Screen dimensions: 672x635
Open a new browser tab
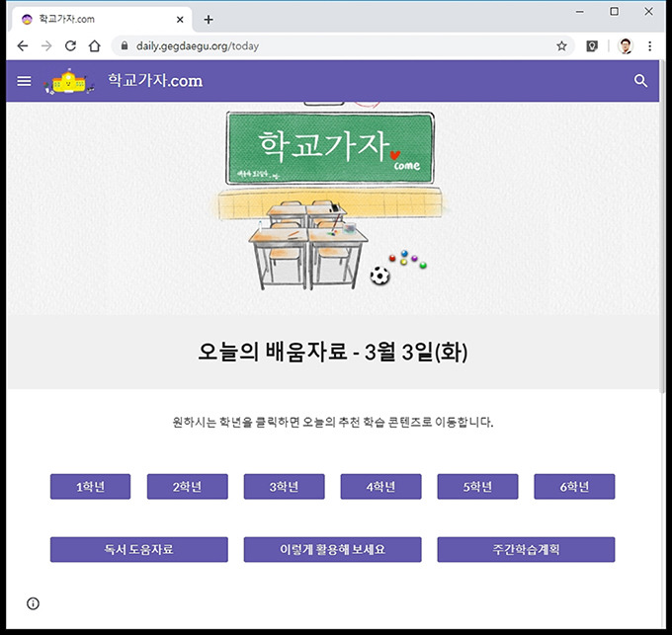tap(209, 20)
